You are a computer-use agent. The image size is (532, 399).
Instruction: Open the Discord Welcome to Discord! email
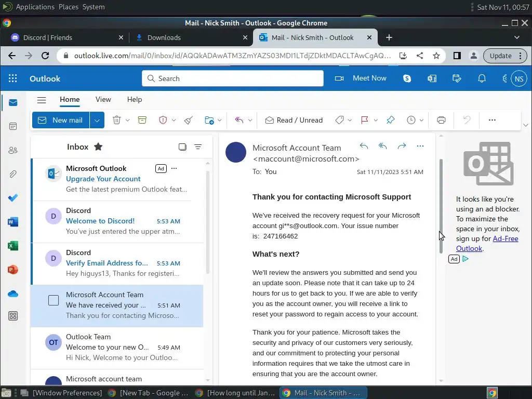[x=117, y=222]
